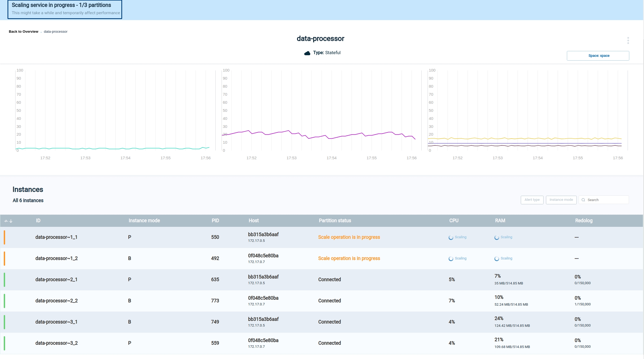Click the Space: space button
This screenshot has height=359, width=644.
click(598, 56)
